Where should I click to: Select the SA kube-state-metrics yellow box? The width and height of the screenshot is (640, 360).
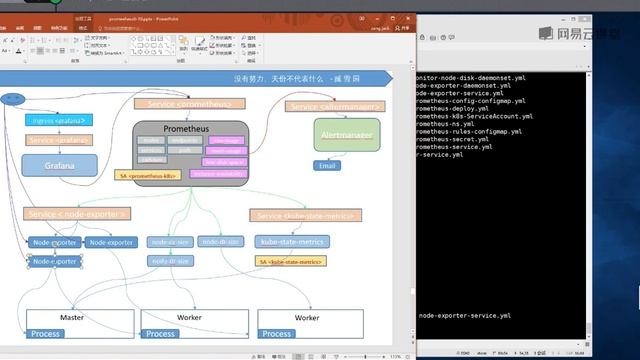(291, 261)
